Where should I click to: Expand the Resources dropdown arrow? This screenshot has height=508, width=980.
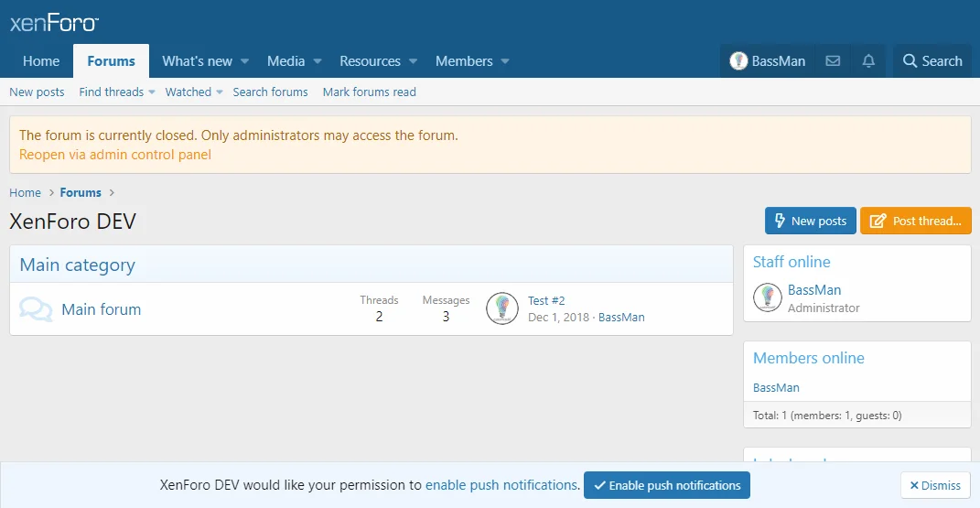pyautogui.click(x=413, y=61)
